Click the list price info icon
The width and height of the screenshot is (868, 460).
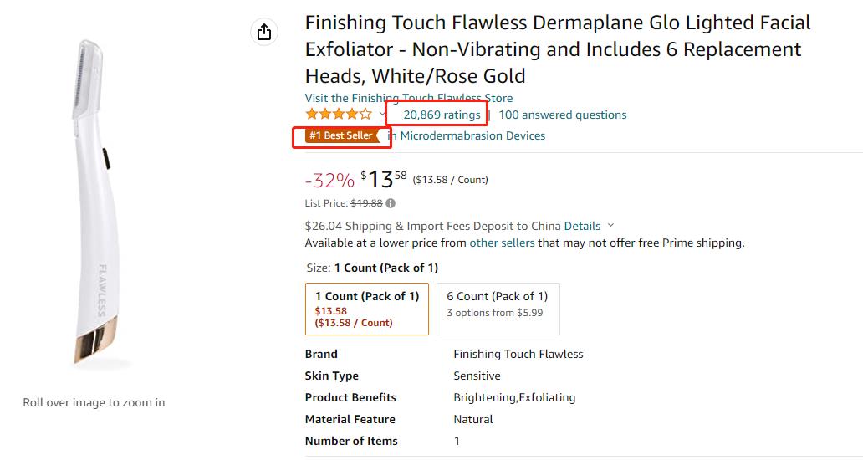(391, 203)
